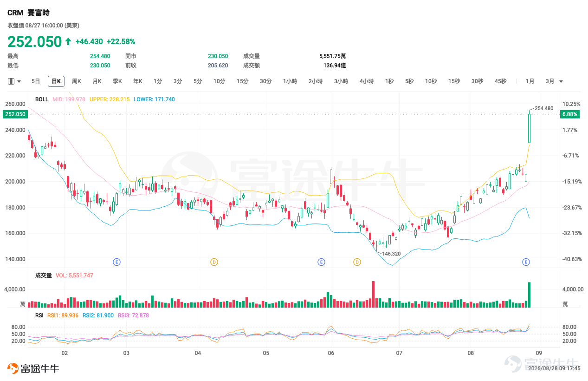Select the 日K daily candlestick tab
The width and height of the screenshot is (588, 381).
(56, 81)
